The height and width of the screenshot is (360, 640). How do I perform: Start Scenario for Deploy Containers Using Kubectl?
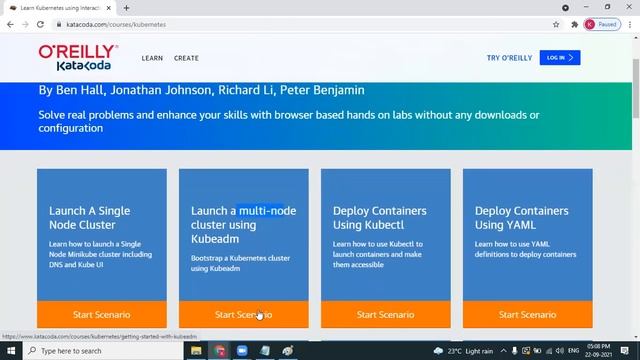point(386,314)
